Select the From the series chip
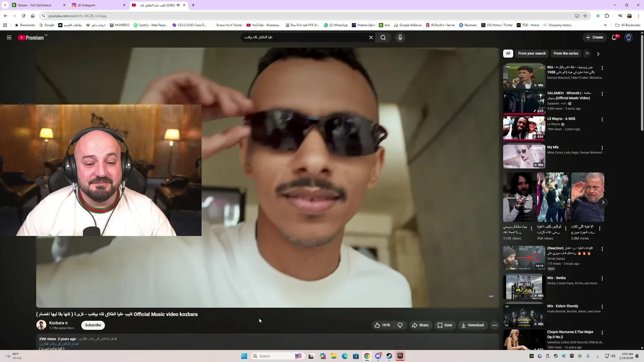 click(x=566, y=53)
